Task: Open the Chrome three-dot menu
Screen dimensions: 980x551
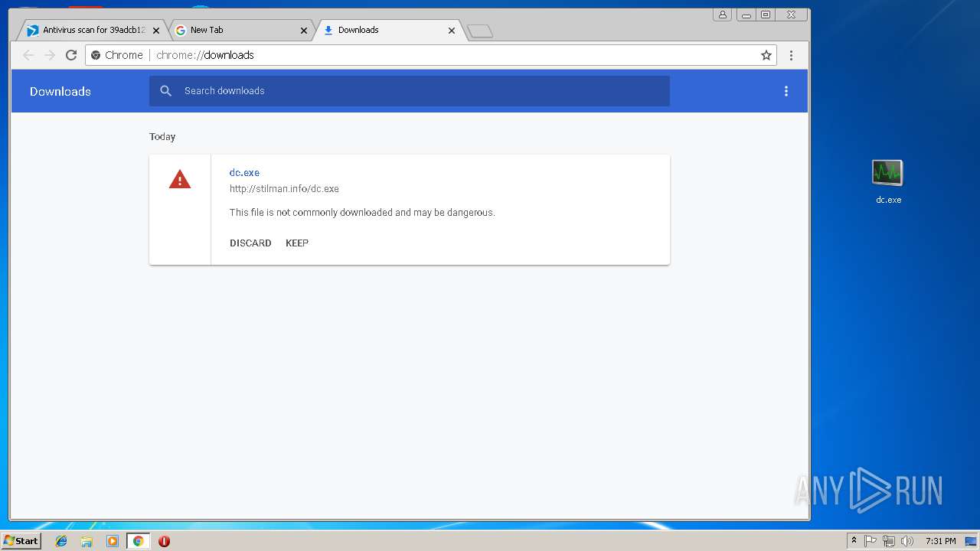Action: point(791,55)
